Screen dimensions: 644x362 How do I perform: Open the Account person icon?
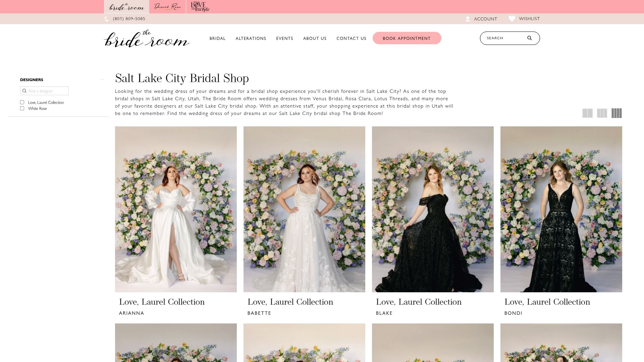click(x=468, y=19)
